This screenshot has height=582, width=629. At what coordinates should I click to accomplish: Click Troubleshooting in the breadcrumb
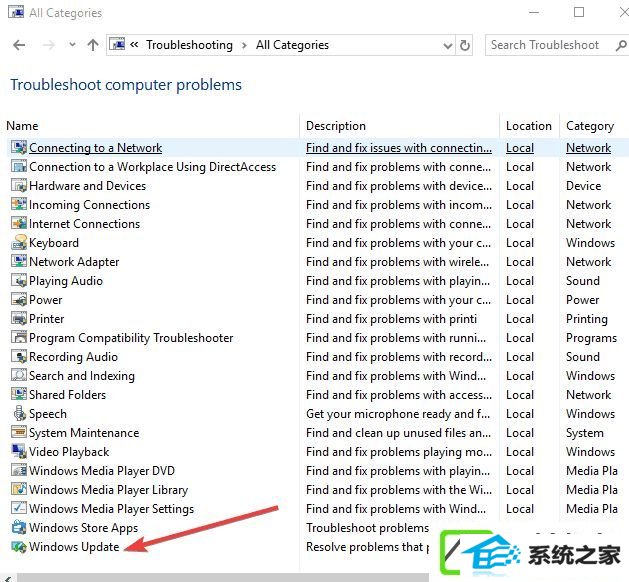[x=189, y=45]
